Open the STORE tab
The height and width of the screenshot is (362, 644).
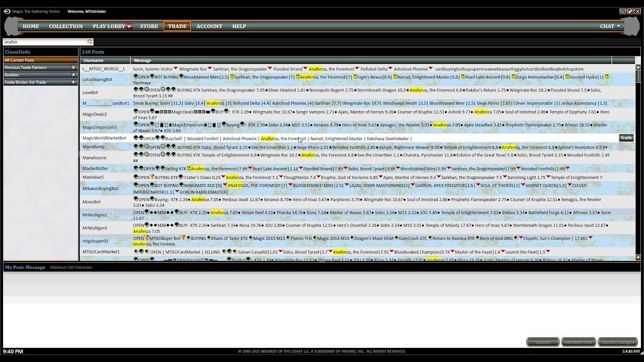coord(149,26)
